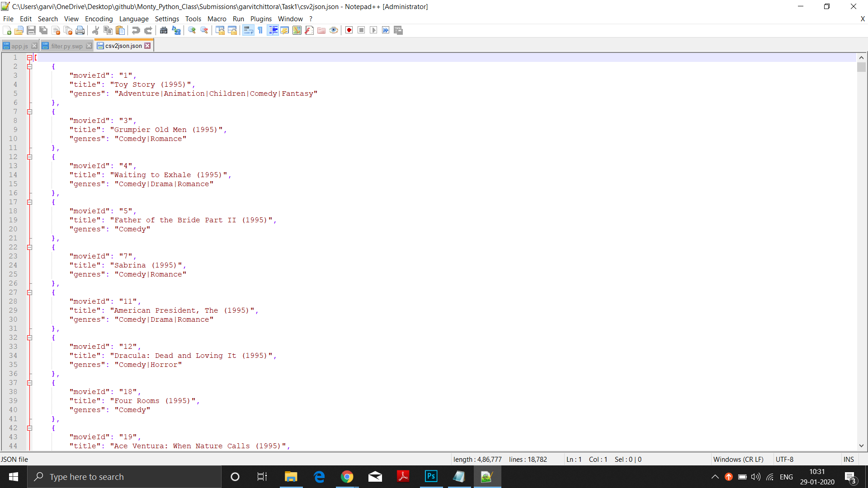
Task: Switch to the filter.py.swp tab
Action: [x=66, y=46]
